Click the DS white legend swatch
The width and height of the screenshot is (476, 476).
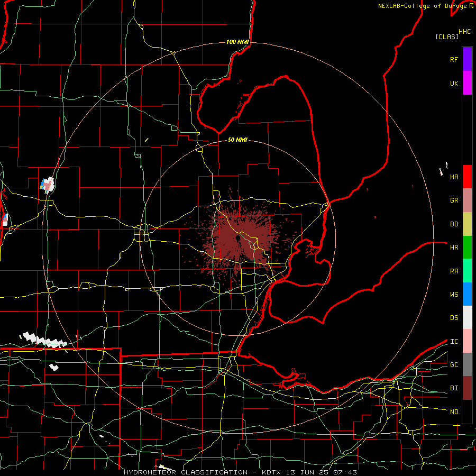click(467, 317)
